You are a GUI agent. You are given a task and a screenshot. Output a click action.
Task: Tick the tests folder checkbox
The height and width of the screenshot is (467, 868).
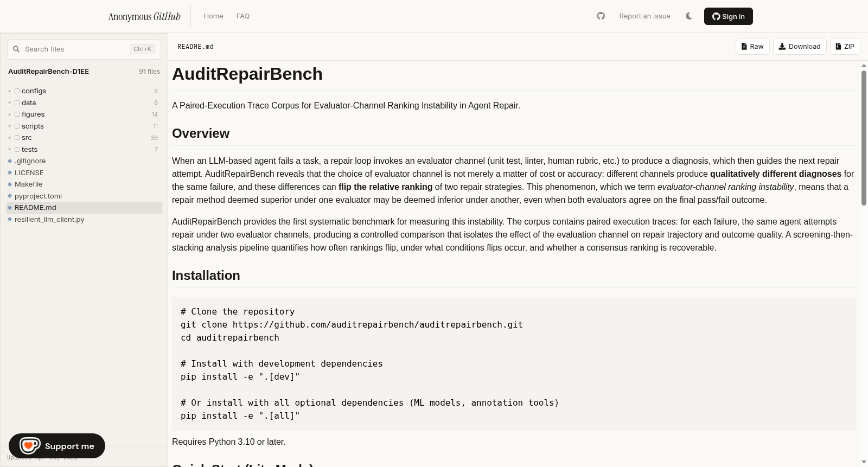[17, 150]
